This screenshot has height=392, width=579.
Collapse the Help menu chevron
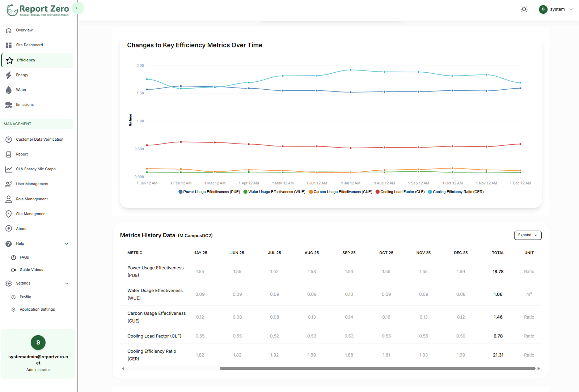[67, 244]
